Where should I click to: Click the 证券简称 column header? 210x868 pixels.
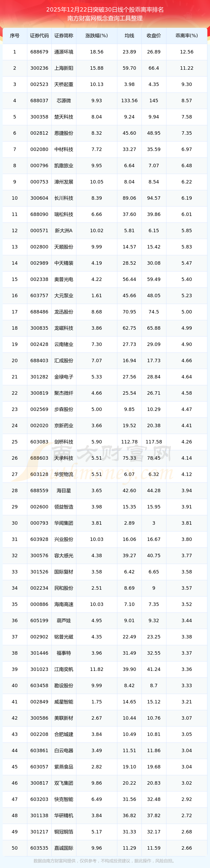click(64, 36)
